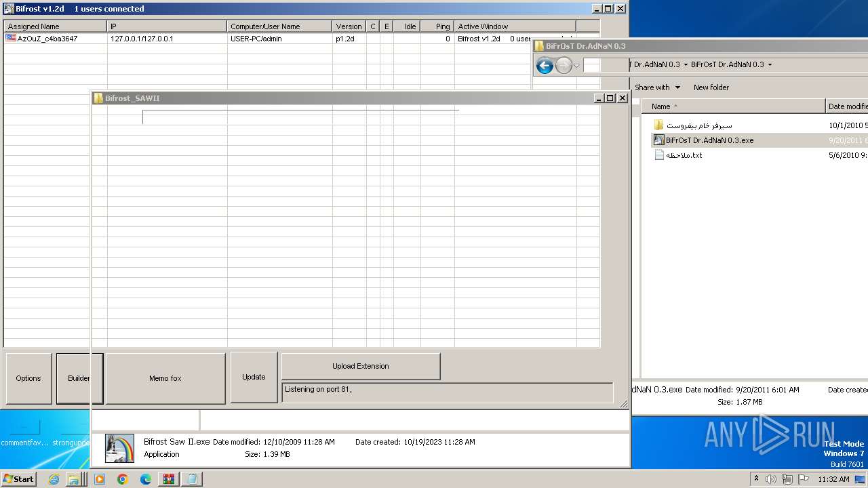Select the .txt file icon in Explorer
Viewport: 868px width, 488px height.
pos(658,155)
